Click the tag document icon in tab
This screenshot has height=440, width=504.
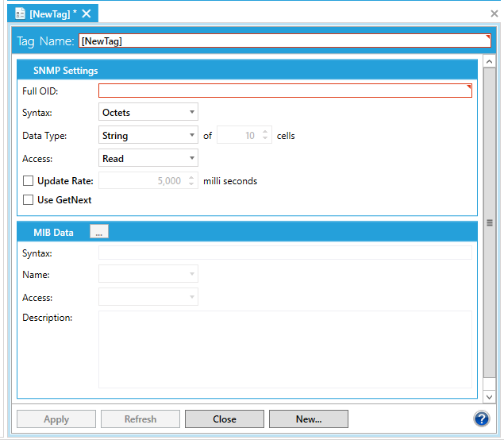pos(20,13)
